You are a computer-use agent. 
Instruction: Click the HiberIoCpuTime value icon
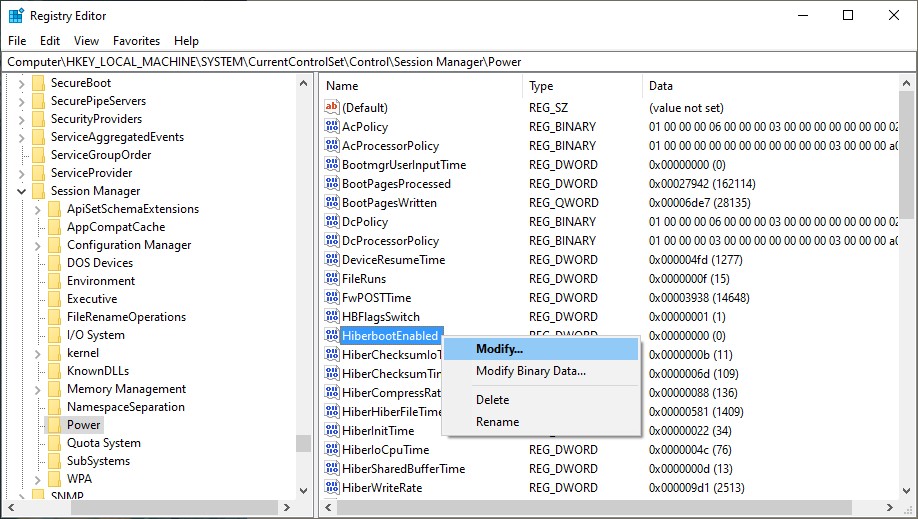click(332, 449)
